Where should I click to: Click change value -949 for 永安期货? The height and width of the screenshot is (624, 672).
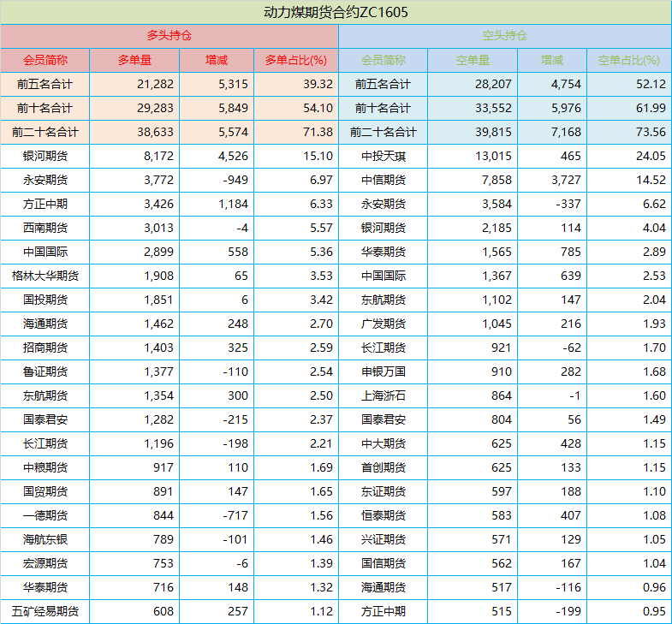(235, 180)
